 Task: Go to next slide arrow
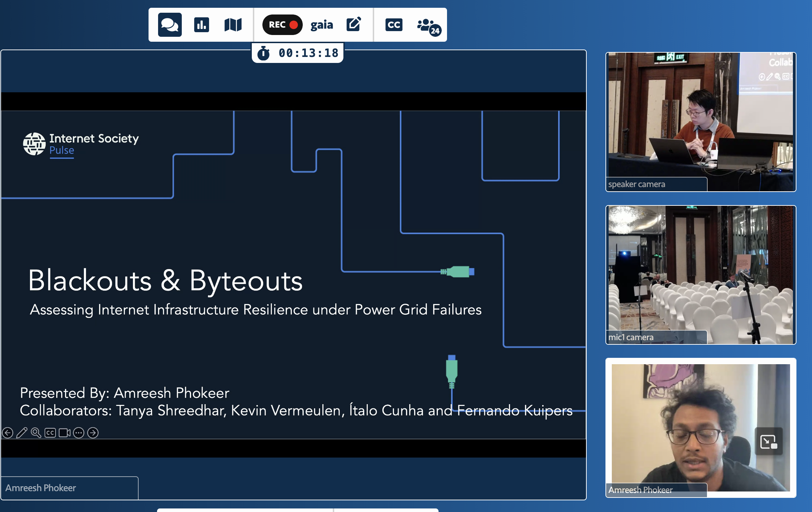point(93,433)
